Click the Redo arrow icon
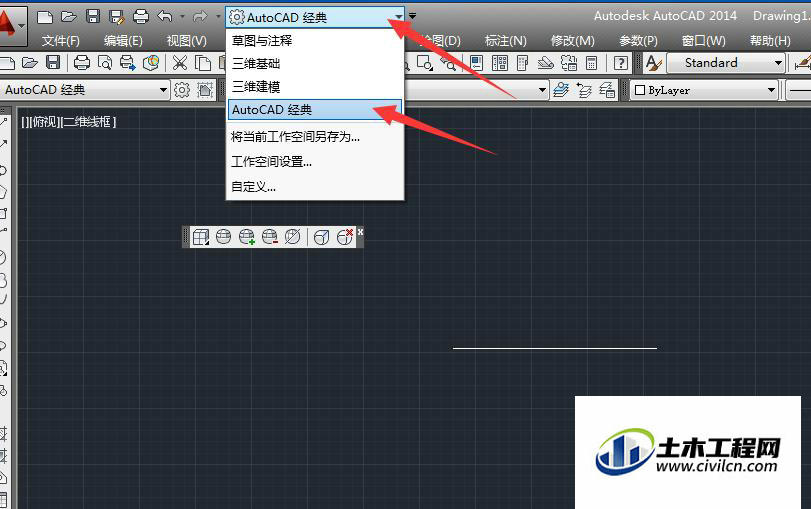The width and height of the screenshot is (811, 509). [200, 17]
